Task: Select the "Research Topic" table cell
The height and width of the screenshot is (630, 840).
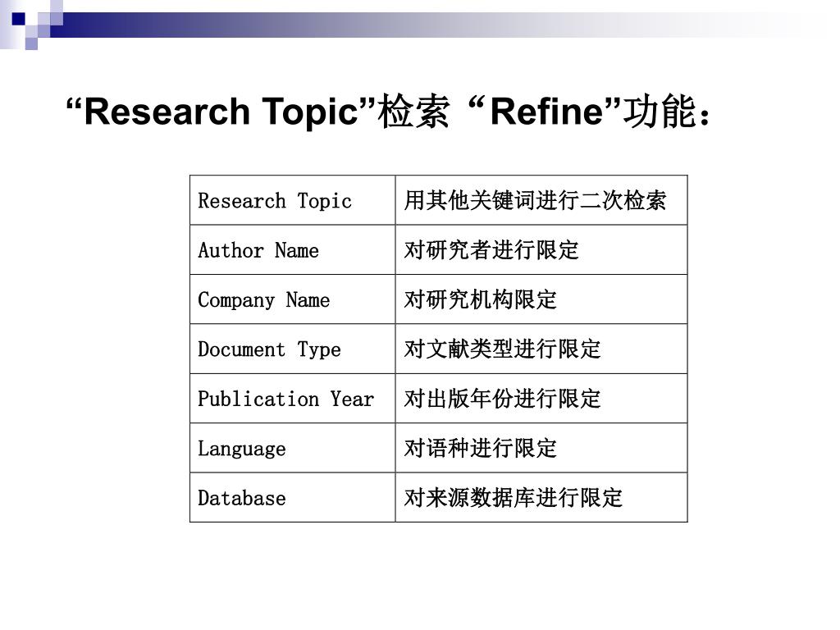Action: [x=293, y=200]
